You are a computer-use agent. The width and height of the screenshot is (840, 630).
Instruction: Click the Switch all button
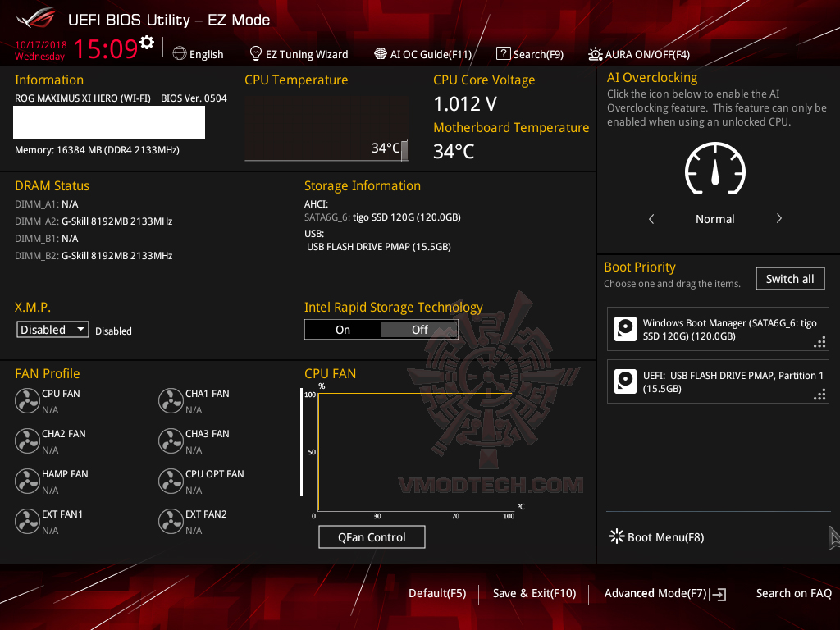pyautogui.click(x=790, y=279)
